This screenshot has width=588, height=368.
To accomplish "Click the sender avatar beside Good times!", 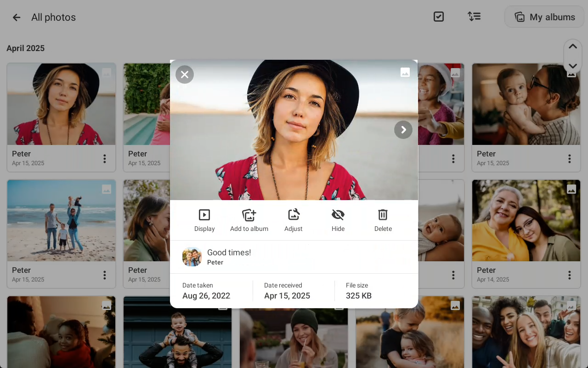I will click(x=192, y=257).
